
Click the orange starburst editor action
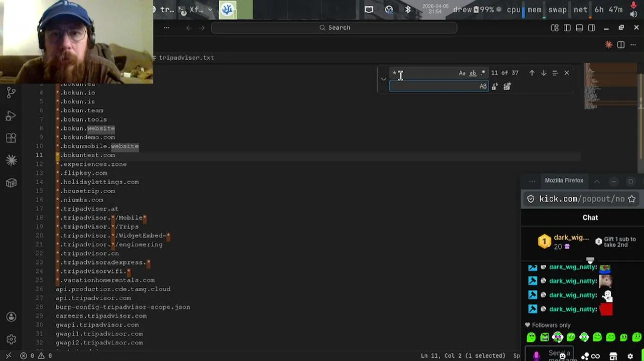tap(609, 45)
